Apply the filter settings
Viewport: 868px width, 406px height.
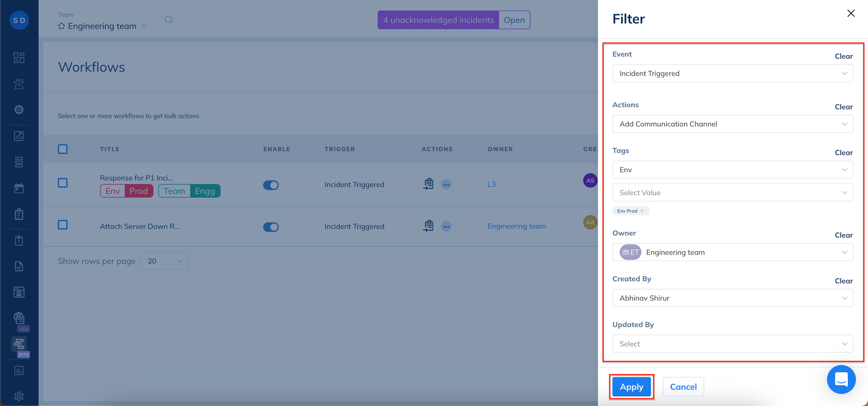point(631,387)
